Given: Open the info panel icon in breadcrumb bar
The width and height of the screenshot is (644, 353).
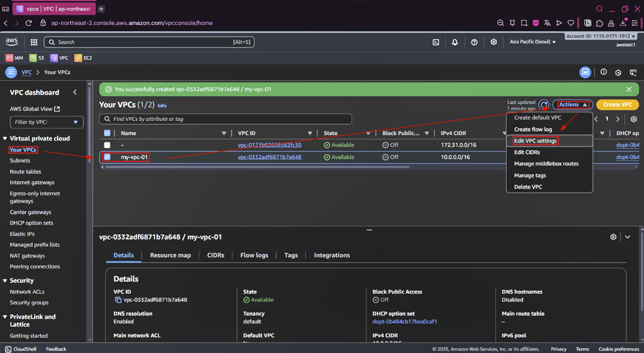Looking at the screenshot, I should pos(603,72).
